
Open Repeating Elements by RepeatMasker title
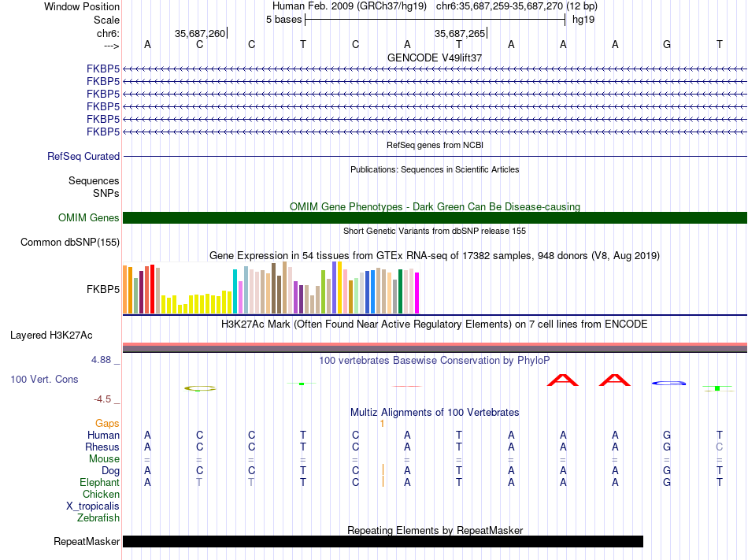(435, 530)
